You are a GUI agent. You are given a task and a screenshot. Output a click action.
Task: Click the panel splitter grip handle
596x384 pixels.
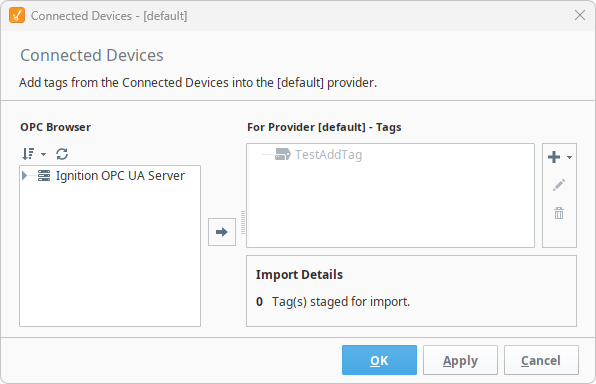pyautogui.click(x=243, y=223)
